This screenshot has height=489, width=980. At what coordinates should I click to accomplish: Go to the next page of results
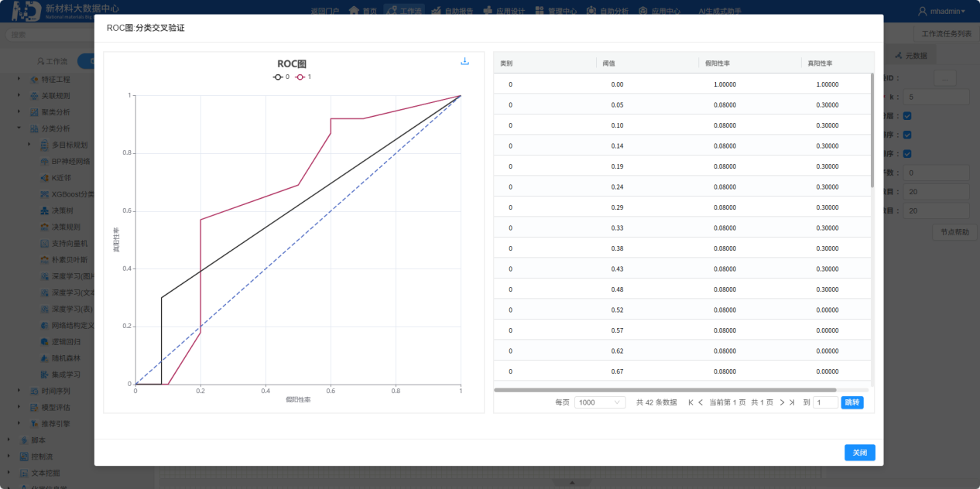[782, 402]
